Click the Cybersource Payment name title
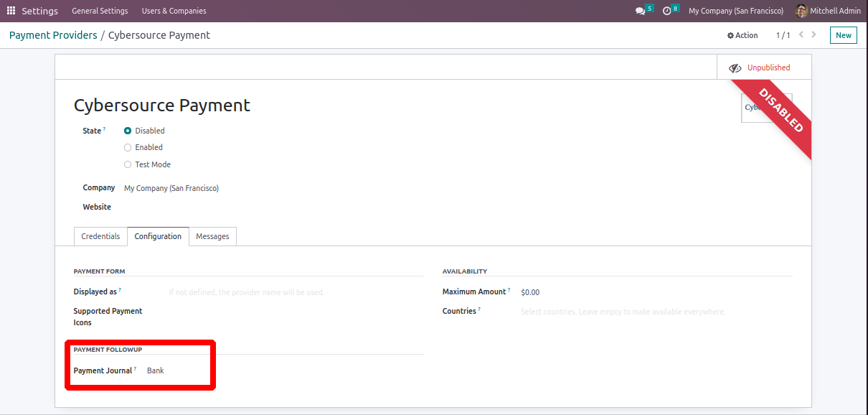868x415 pixels. tap(162, 106)
